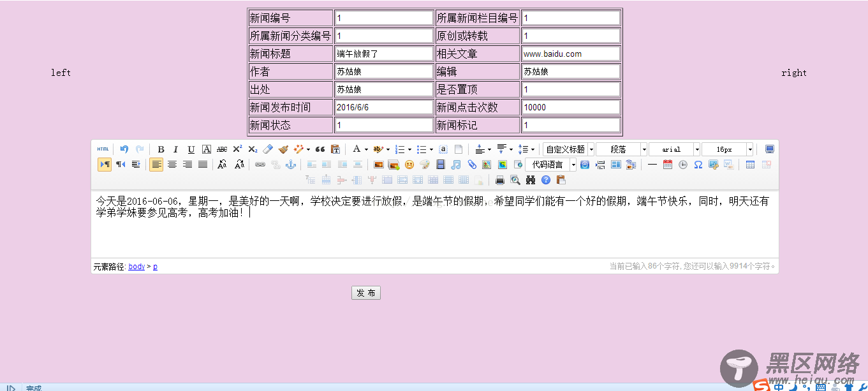Insert the current date

pyautogui.click(x=668, y=165)
